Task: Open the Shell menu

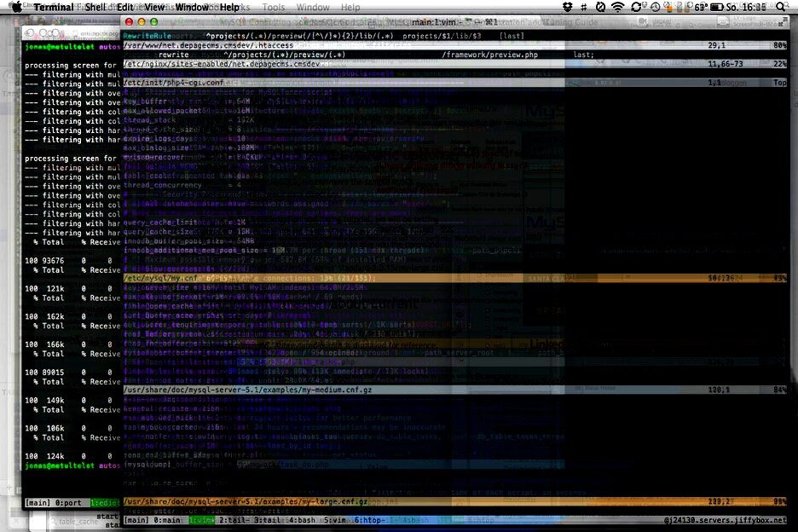Action: pyautogui.click(x=95, y=7)
